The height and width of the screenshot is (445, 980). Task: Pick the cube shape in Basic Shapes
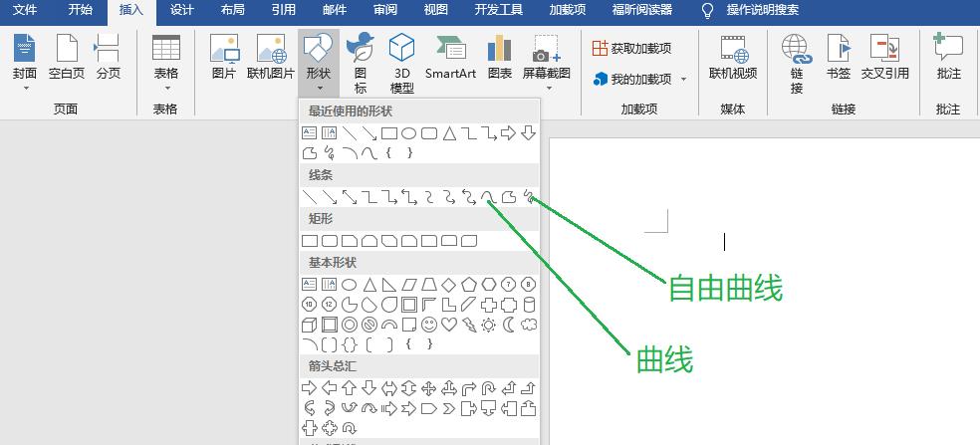coord(310,325)
